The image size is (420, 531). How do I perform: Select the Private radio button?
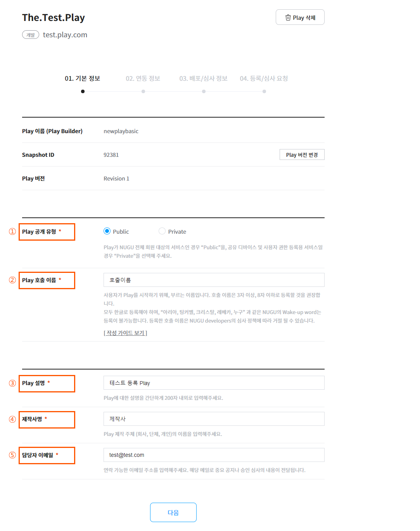click(162, 231)
